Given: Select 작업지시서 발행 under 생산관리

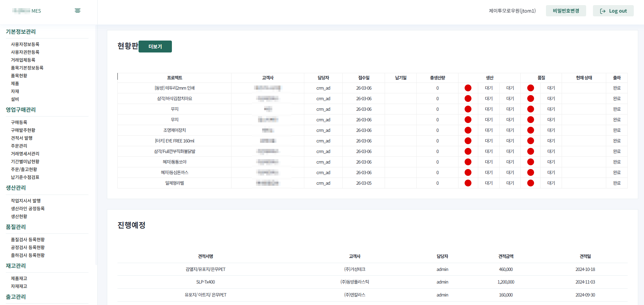Looking at the screenshot, I should (26, 201).
